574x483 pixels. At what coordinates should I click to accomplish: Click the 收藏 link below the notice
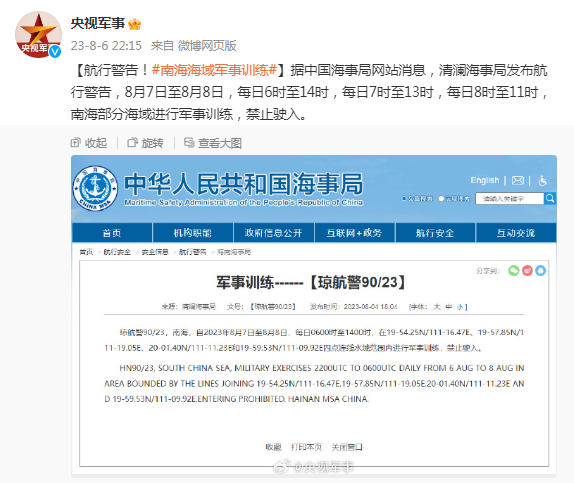(273, 447)
